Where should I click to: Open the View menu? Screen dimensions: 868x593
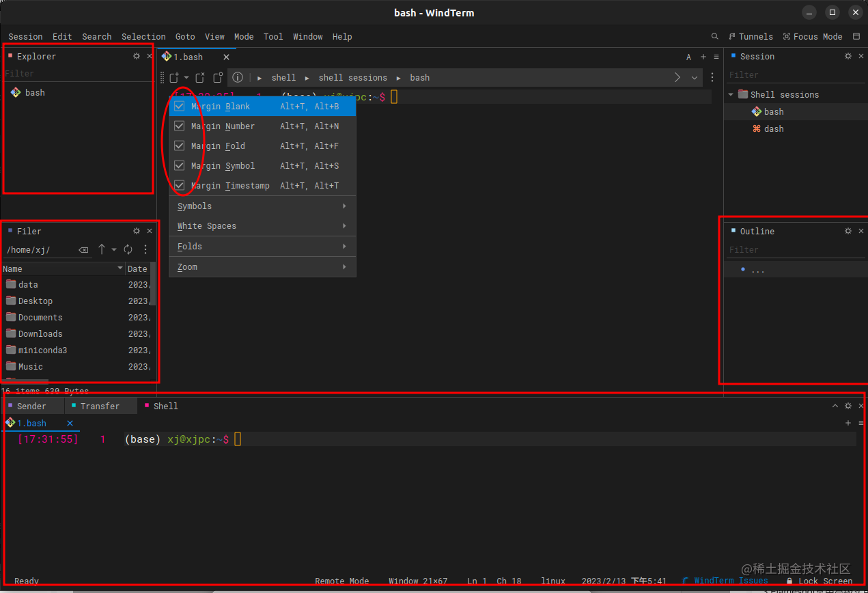[x=214, y=37]
